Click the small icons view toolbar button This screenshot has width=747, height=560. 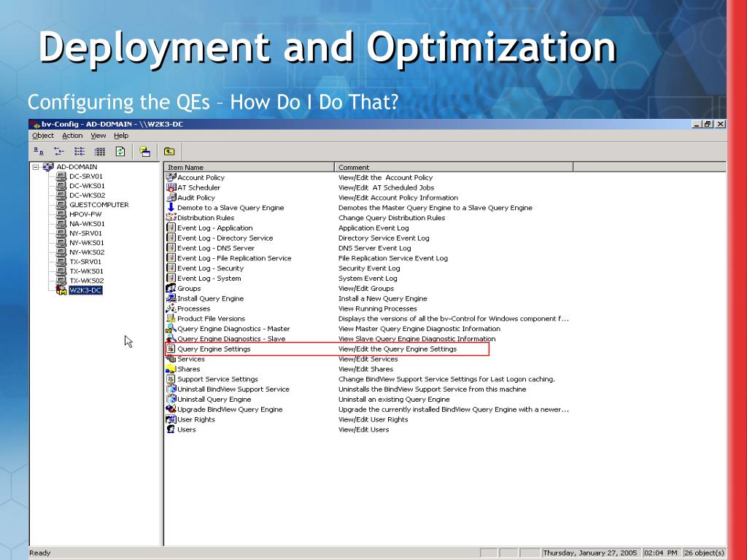tap(59, 152)
